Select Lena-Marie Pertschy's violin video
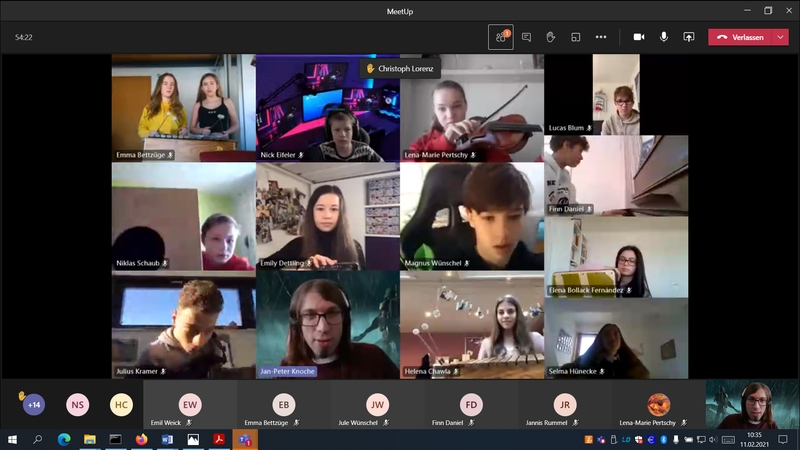This screenshot has width=800, height=450. [x=472, y=108]
